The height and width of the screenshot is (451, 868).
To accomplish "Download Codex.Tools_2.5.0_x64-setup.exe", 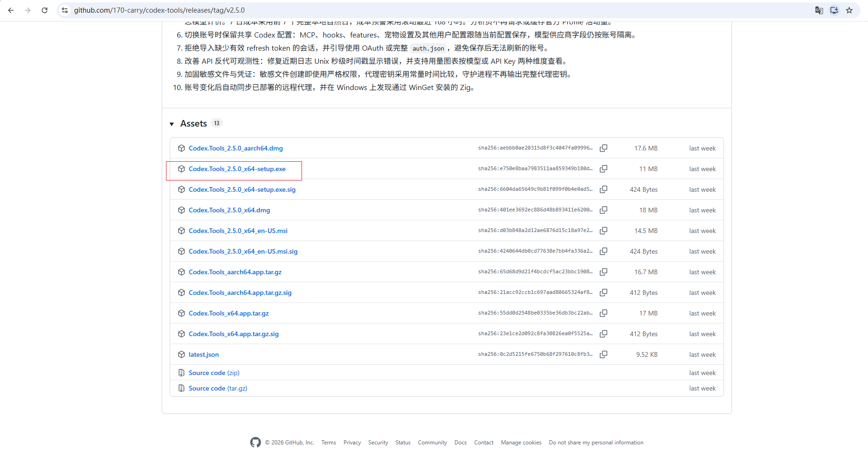I will pos(237,169).
